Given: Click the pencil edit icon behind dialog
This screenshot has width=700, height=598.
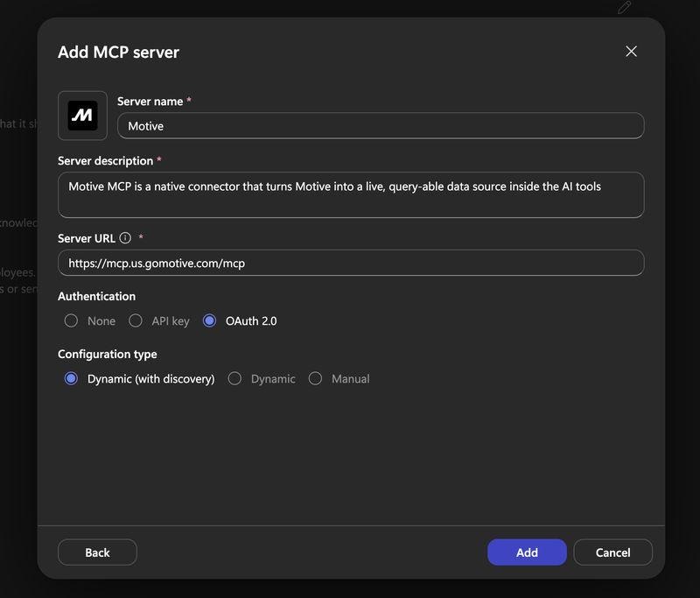Looking at the screenshot, I should (x=624, y=7).
